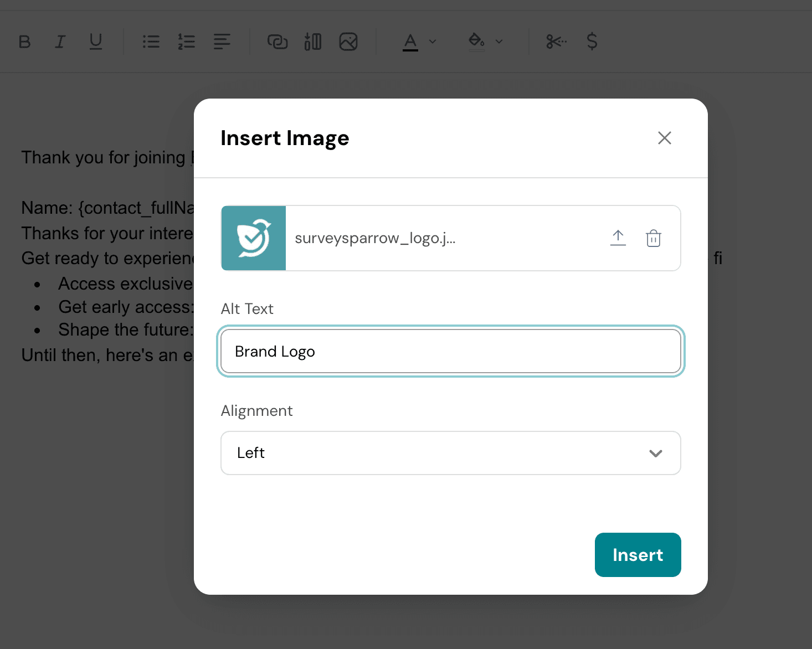Click the scissors icon in toolbar
Viewport: 812px width, 649px height.
(556, 42)
